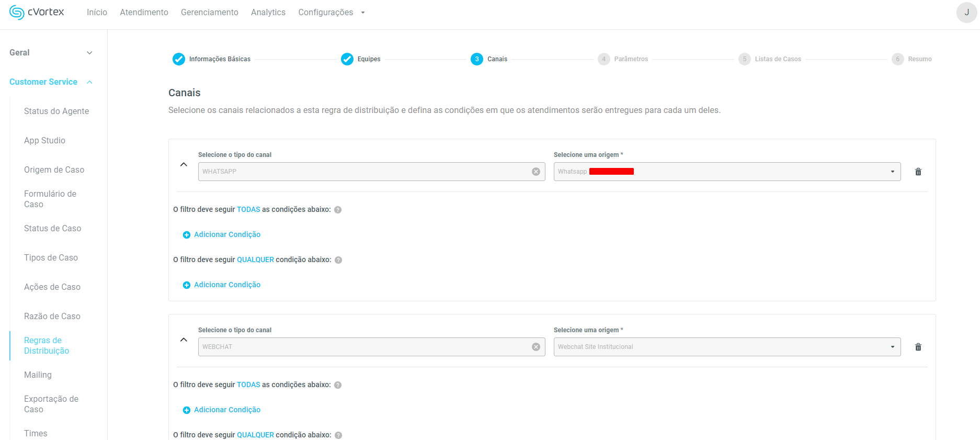980x440 pixels.
Task: Open WhatsApp origin dropdown
Action: [x=892, y=172]
